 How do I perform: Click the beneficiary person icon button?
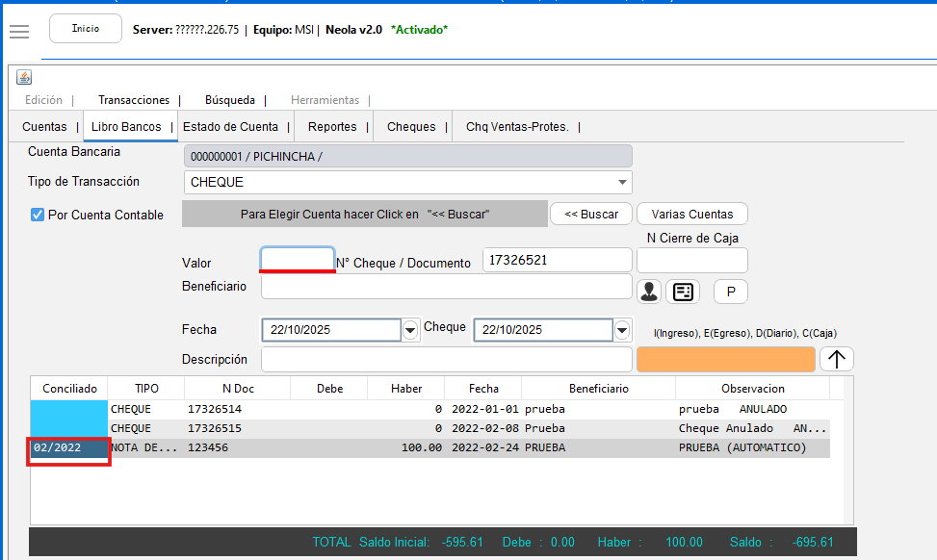649,292
